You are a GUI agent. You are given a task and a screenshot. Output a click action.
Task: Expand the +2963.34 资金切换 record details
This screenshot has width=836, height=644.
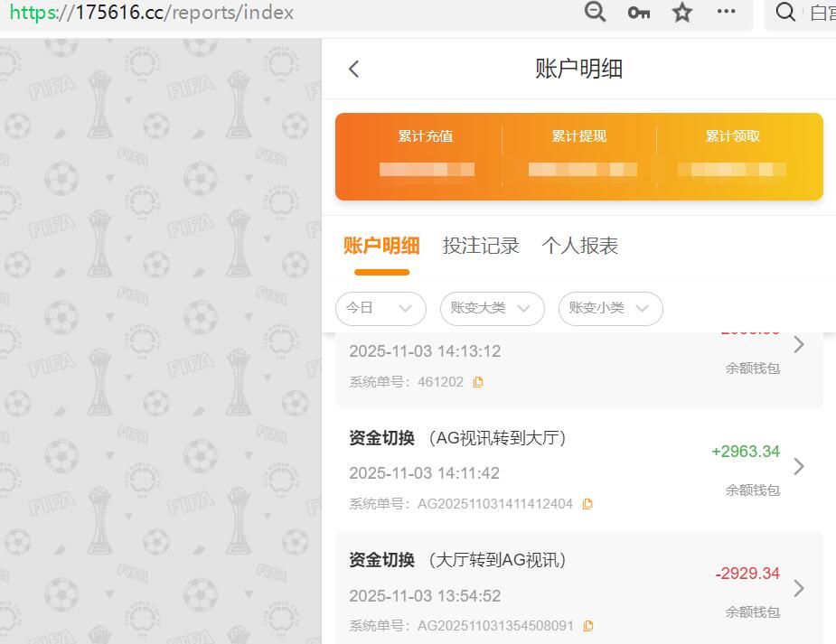pos(798,467)
